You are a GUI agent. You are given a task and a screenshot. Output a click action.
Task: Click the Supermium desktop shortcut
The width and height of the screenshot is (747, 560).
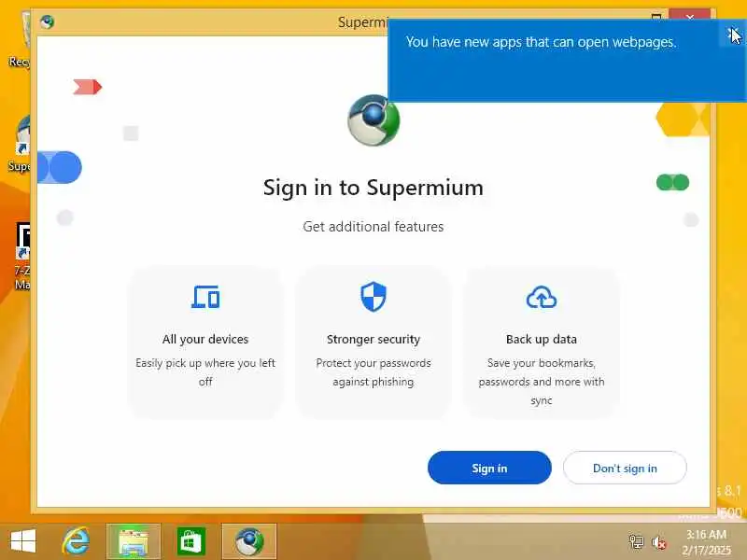point(20,143)
